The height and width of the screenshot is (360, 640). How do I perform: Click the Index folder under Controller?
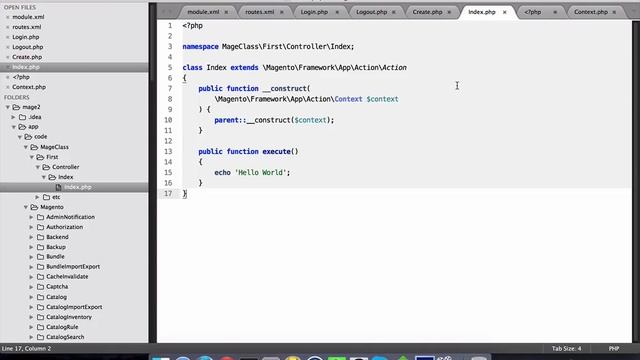pos(65,177)
